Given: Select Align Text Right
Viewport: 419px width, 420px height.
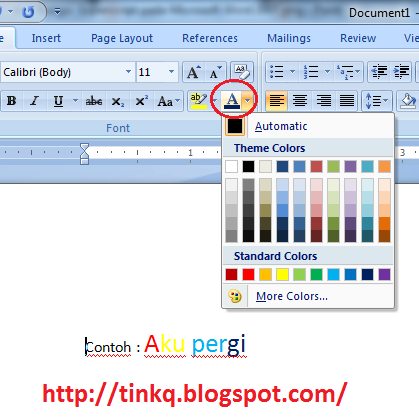Looking at the screenshot, I should coord(323,100).
